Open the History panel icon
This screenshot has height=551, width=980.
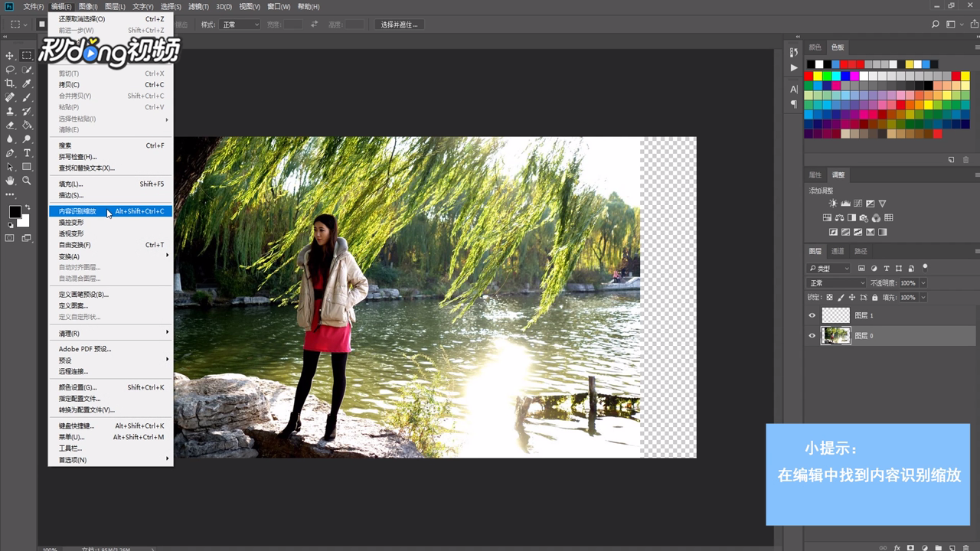click(794, 53)
